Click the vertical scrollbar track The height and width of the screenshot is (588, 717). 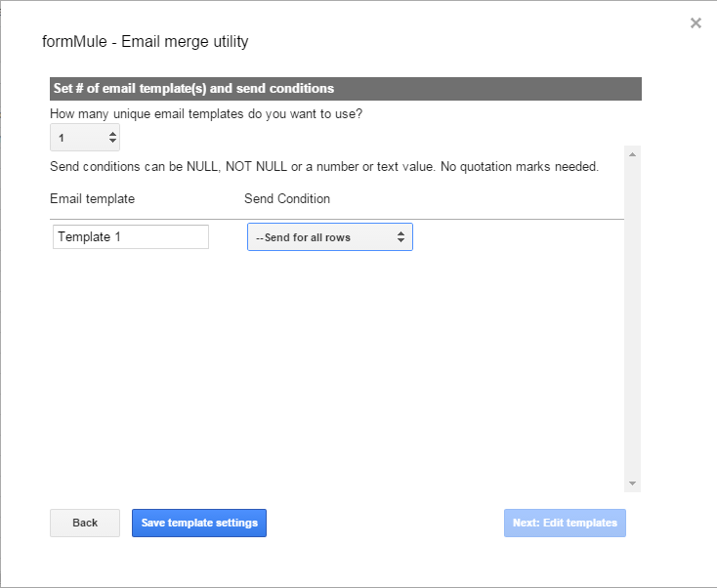[x=632, y=322]
